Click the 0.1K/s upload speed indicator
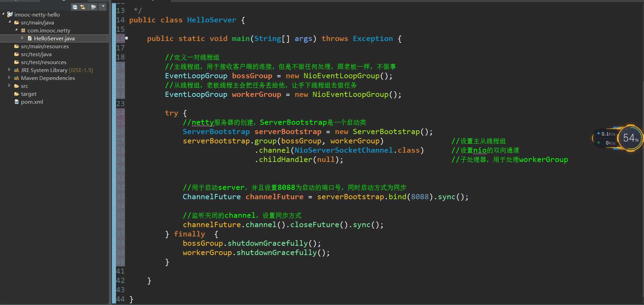 click(x=606, y=134)
